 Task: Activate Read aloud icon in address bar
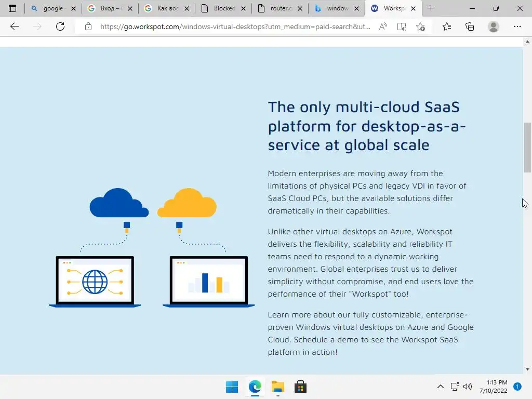383,26
